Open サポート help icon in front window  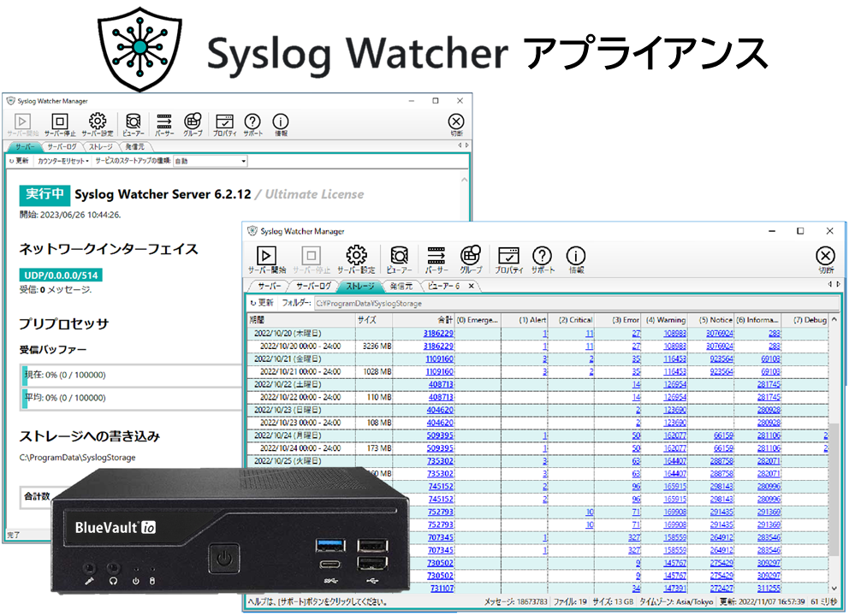pyautogui.click(x=543, y=260)
